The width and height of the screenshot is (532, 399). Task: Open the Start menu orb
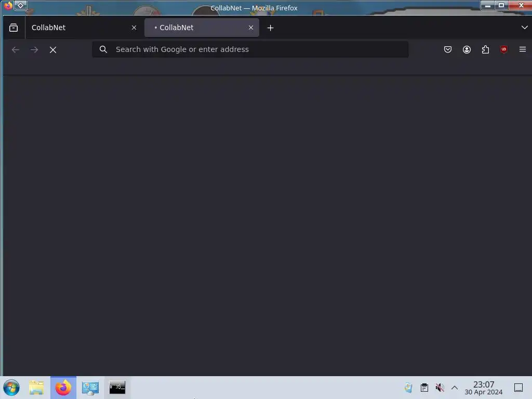11,388
